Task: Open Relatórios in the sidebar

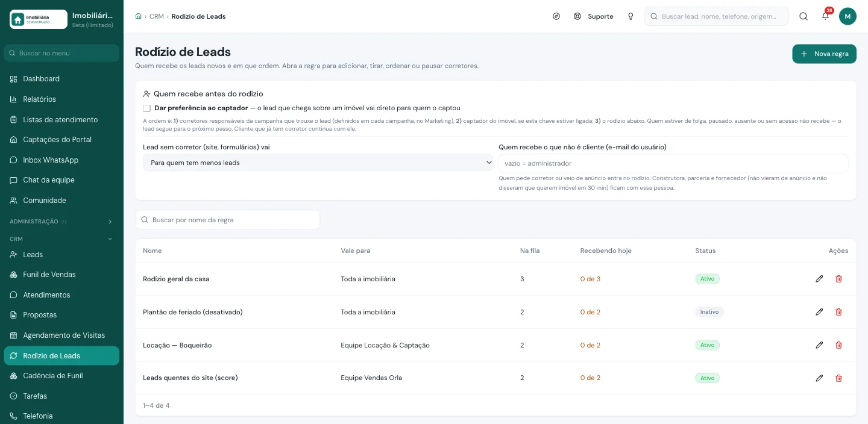Action: (61, 99)
